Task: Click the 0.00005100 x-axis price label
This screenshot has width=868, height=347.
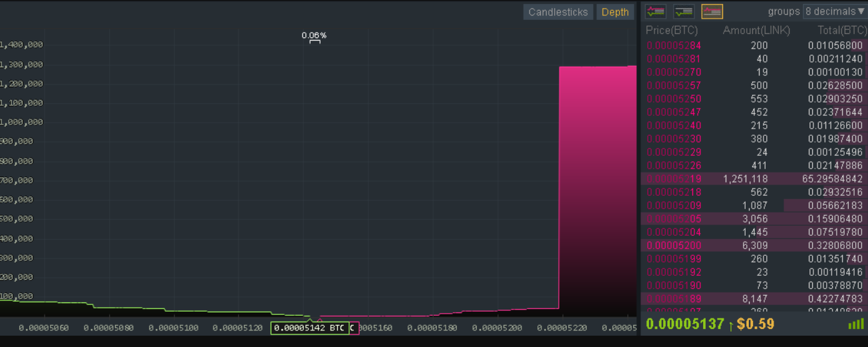Action: [x=174, y=328]
